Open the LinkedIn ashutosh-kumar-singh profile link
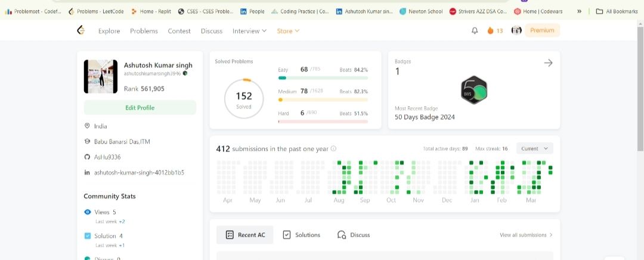 pyautogui.click(x=139, y=172)
